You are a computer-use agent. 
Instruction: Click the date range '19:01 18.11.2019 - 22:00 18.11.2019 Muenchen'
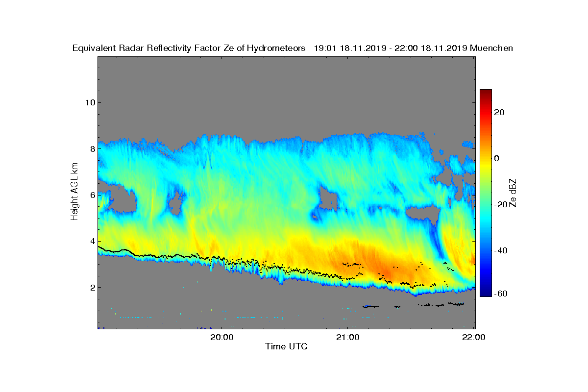click(414, 48)
